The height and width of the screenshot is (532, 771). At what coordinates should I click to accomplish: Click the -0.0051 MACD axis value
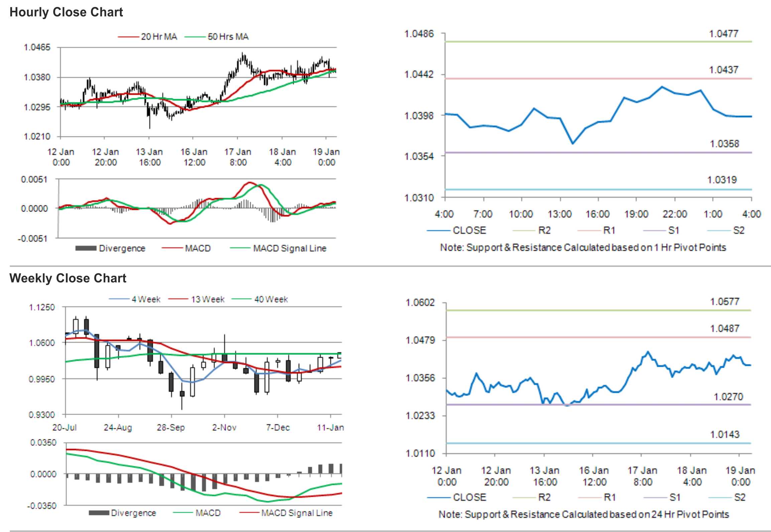[33, 239]
